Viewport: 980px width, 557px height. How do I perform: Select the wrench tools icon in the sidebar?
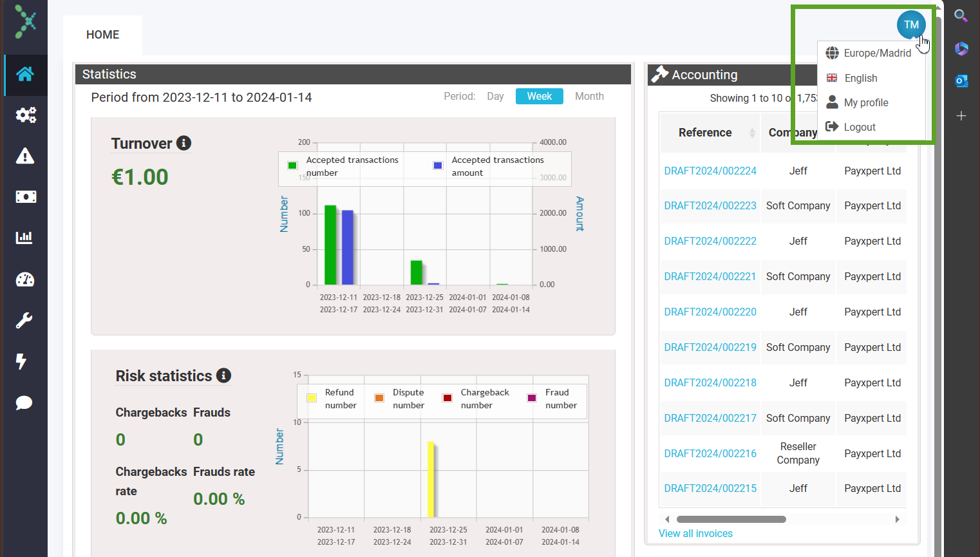coord(24,320)
